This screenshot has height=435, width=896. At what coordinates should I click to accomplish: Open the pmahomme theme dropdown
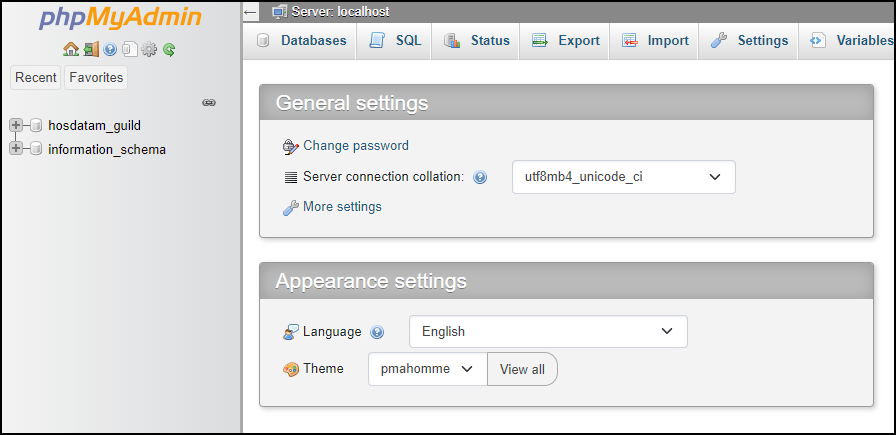427,369
